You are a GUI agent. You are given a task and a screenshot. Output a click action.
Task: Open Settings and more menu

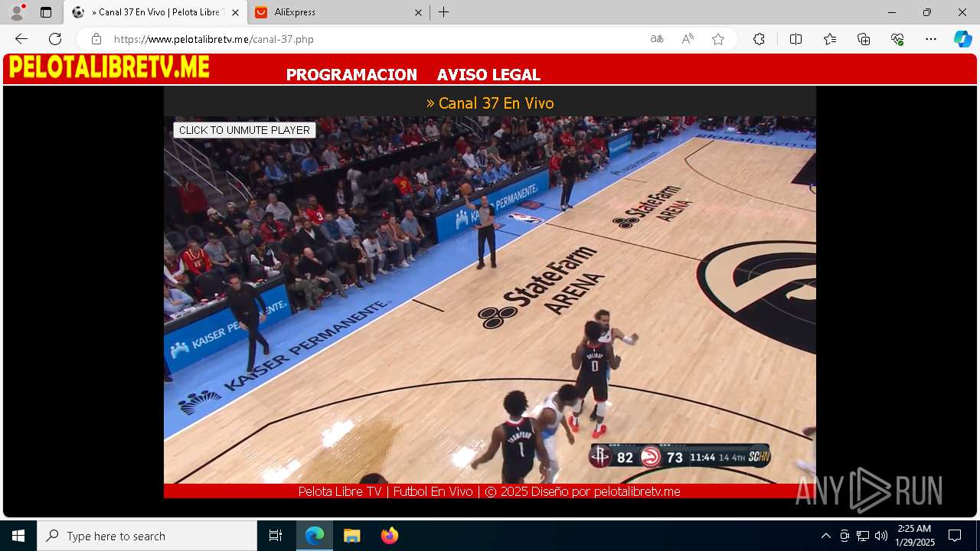click(931, 39)
